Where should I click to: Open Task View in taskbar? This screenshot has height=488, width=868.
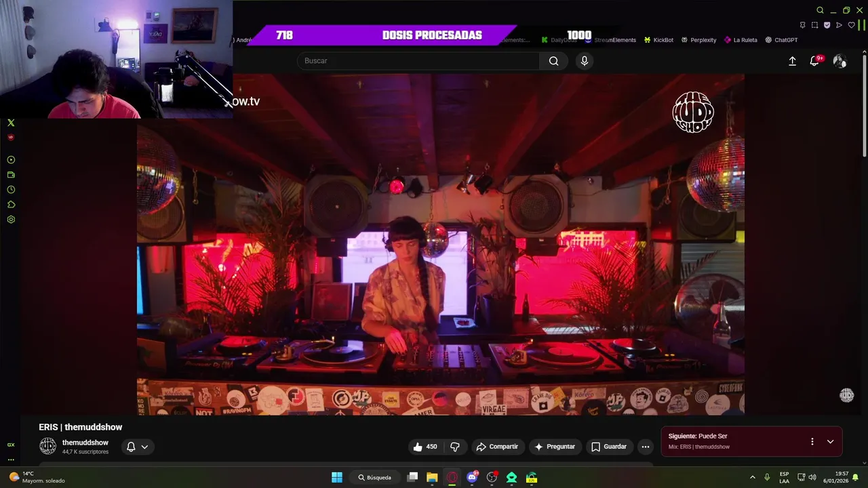(x=412, y=477)
